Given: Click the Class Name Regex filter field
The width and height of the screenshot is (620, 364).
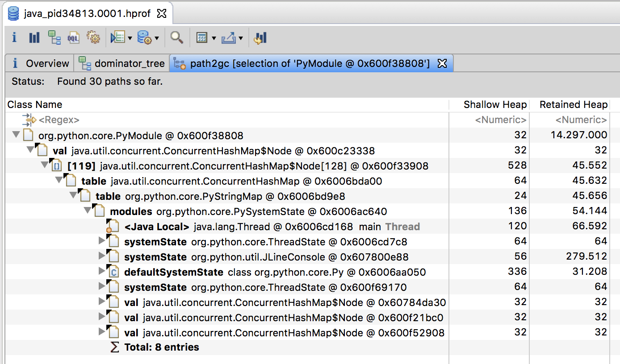Looking at the screenshot, I should 59,120.
